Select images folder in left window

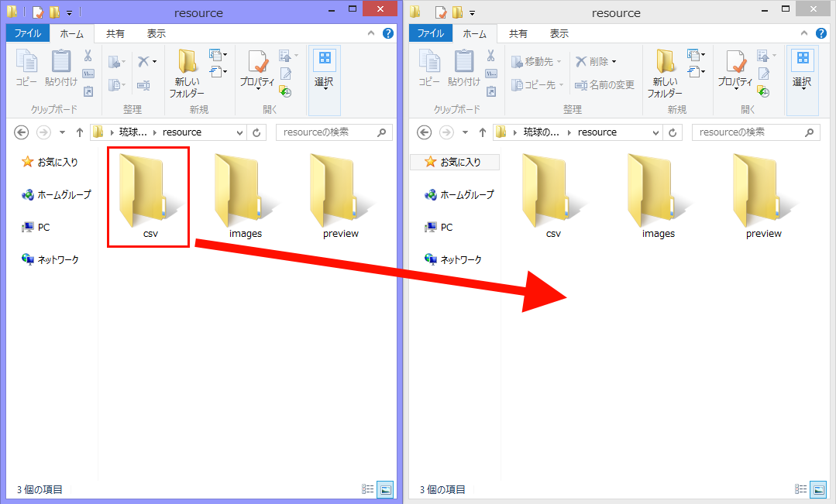246,197
